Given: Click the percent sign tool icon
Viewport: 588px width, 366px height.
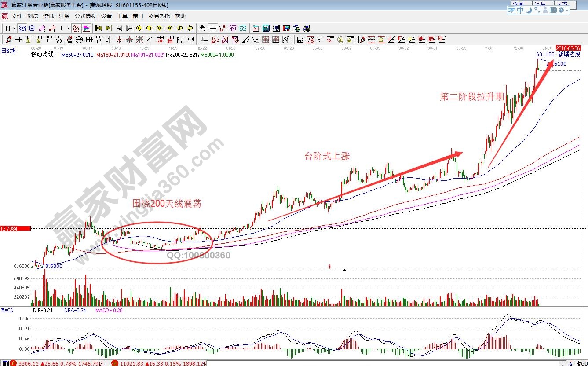Looking at the screenshot, I should pyautogui.click(x=320, y=40).
